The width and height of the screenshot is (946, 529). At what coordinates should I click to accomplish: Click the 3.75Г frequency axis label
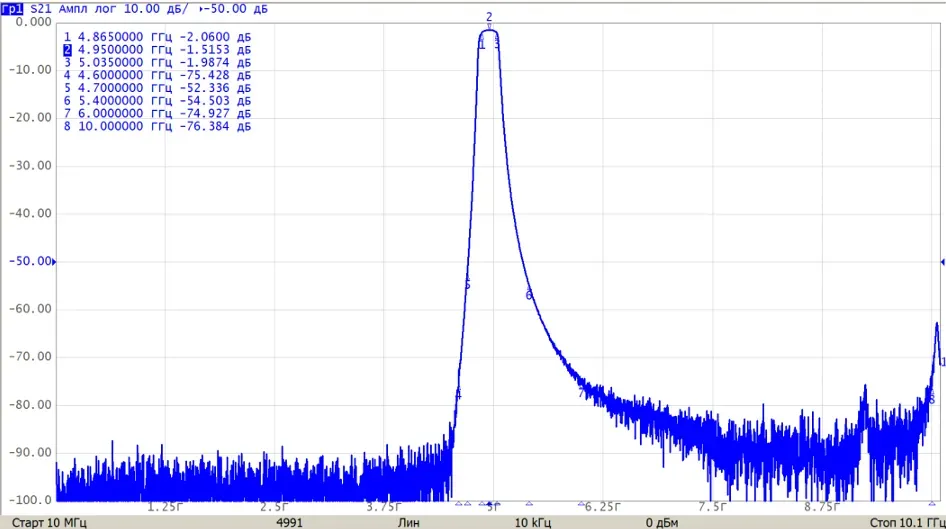[384, 507]
